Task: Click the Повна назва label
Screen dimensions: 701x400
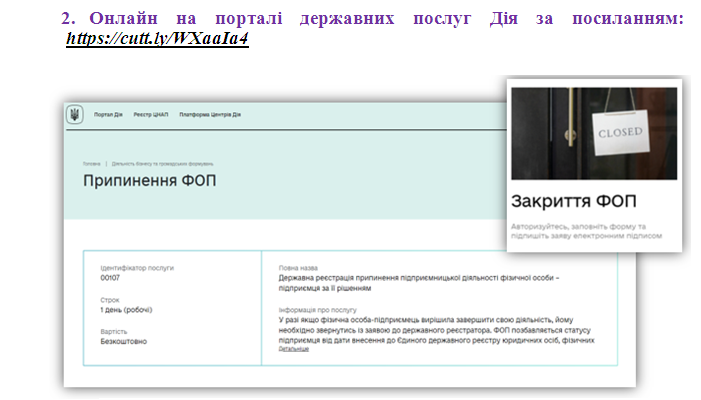Action: [x=298, y=268]
